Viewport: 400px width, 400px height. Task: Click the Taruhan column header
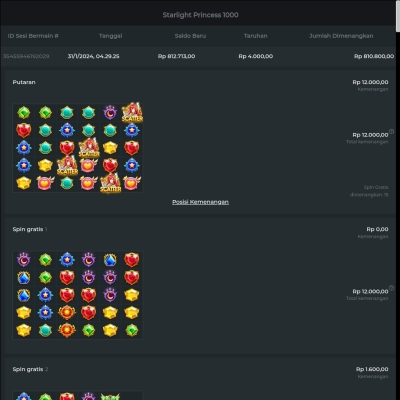coord(256,36)
